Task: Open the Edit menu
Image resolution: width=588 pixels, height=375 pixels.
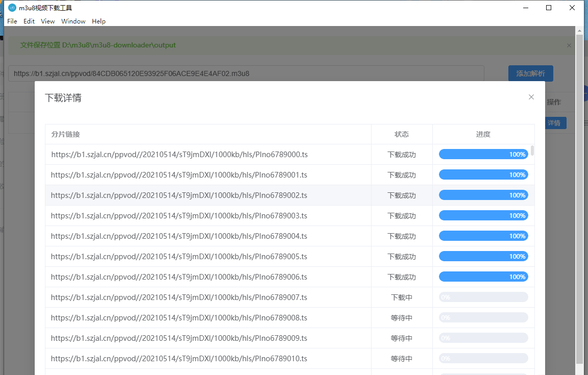Action: click(29, 21)
